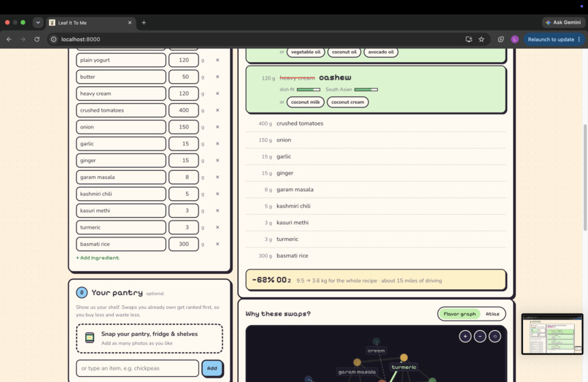
Task: Go forward in browser history
Action: (x=23, y=39)
